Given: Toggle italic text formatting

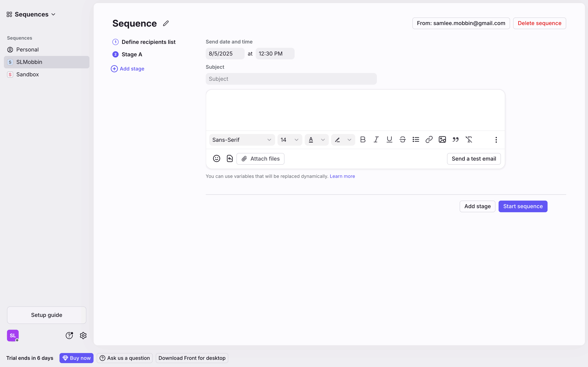Looking at the screenshot, I should pos(376,140).
